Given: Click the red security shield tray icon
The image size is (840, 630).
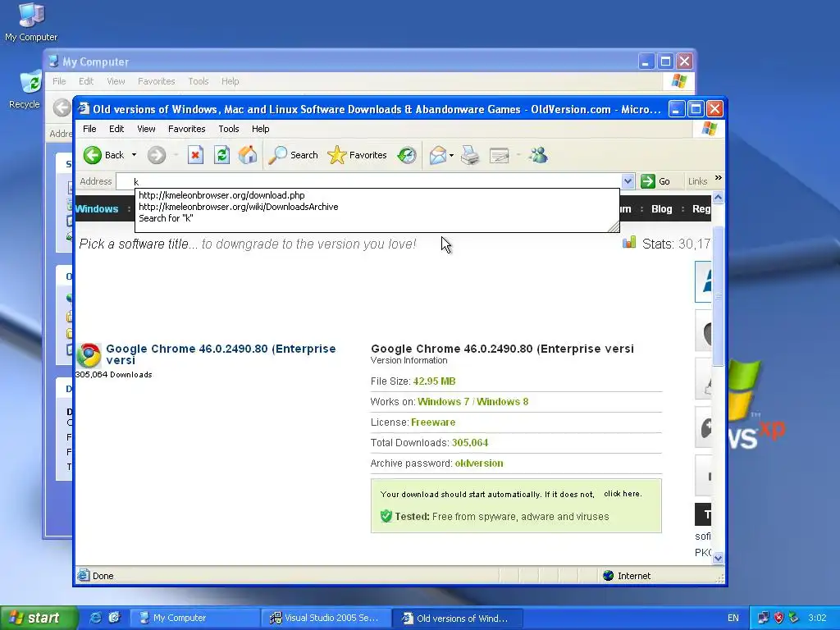Looking at the screenshot, I should pos(779,619).
